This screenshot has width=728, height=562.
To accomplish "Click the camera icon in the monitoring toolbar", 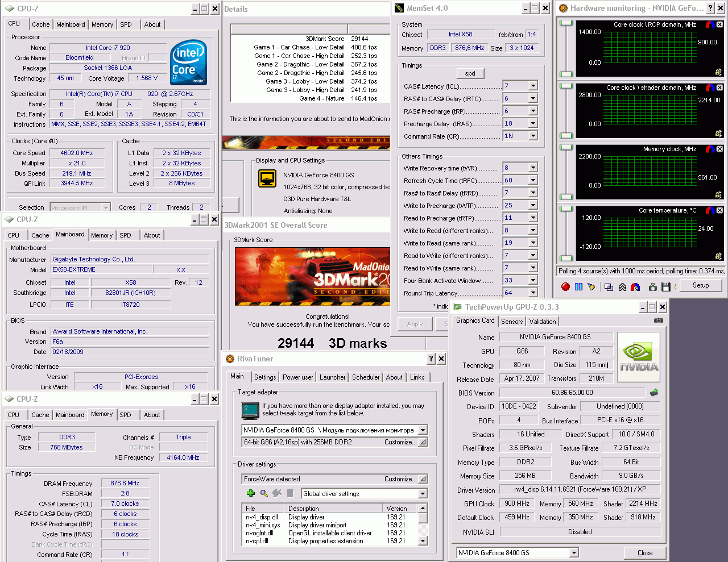I will (652, 287).
